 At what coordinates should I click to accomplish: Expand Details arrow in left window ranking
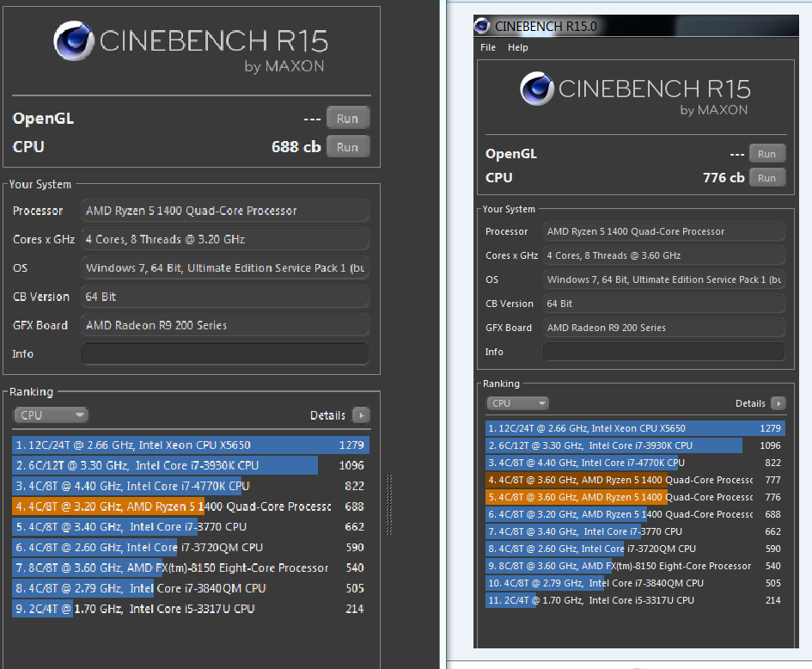tap(361, 415)
